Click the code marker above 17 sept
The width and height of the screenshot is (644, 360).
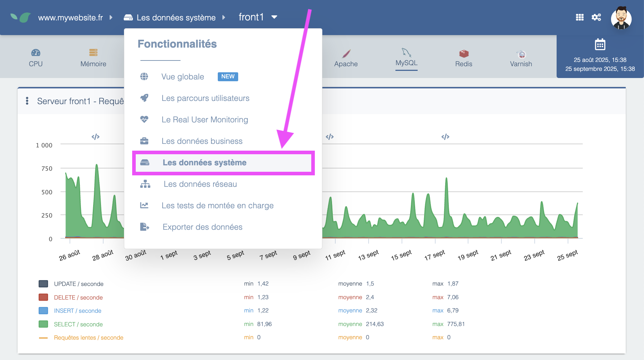point(445,137)
